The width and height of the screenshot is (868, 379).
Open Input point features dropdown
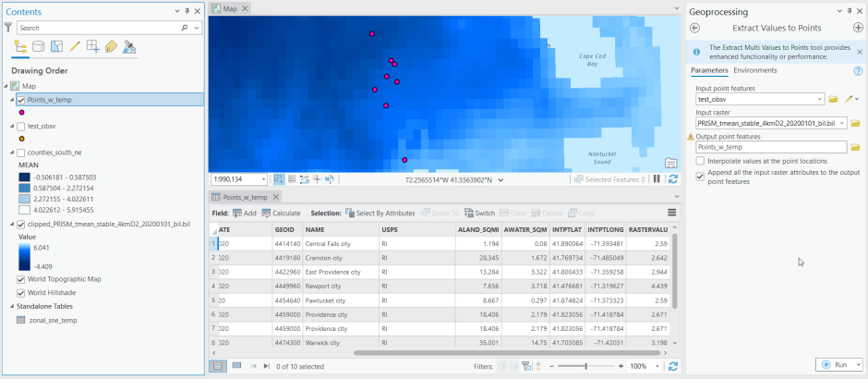(x=820, y=99)
